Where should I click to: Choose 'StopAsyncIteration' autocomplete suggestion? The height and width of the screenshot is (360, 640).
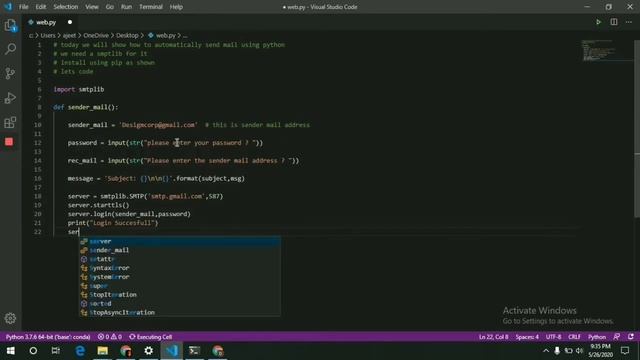180,313
